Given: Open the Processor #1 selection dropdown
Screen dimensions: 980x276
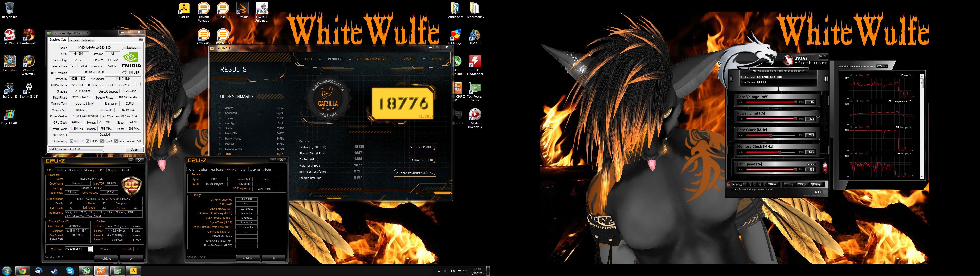Looking at the screenshot, I should [x=78, y=249].
